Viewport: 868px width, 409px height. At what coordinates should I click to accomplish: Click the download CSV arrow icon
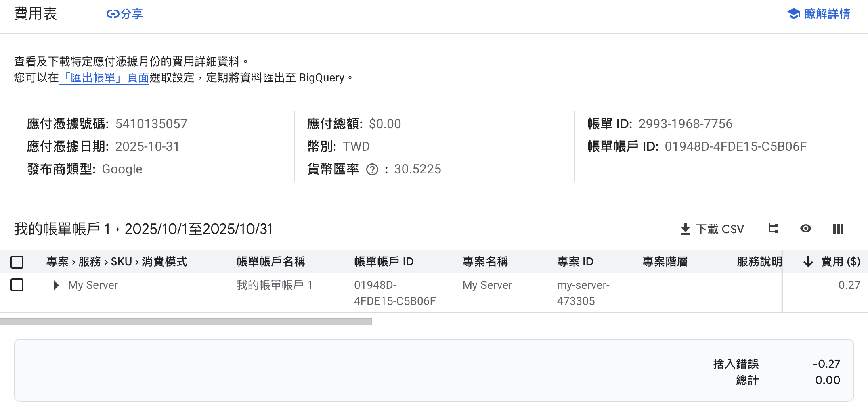pos(685,229)
